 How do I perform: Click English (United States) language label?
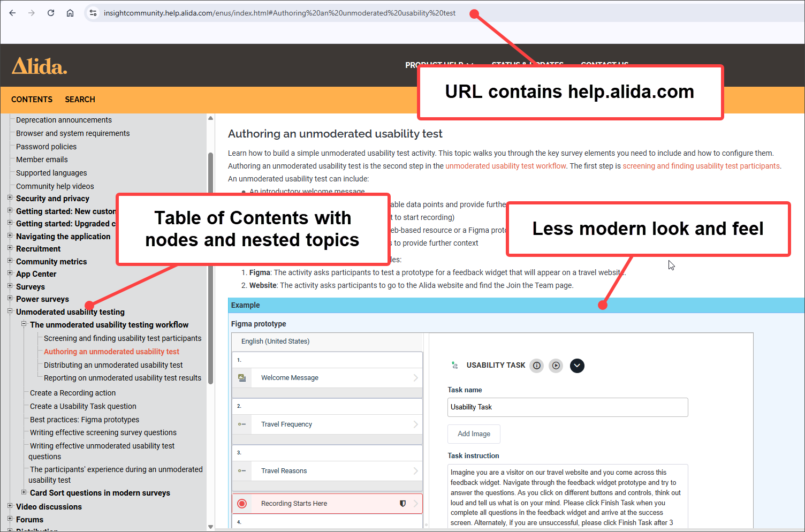tap(275, 341)
